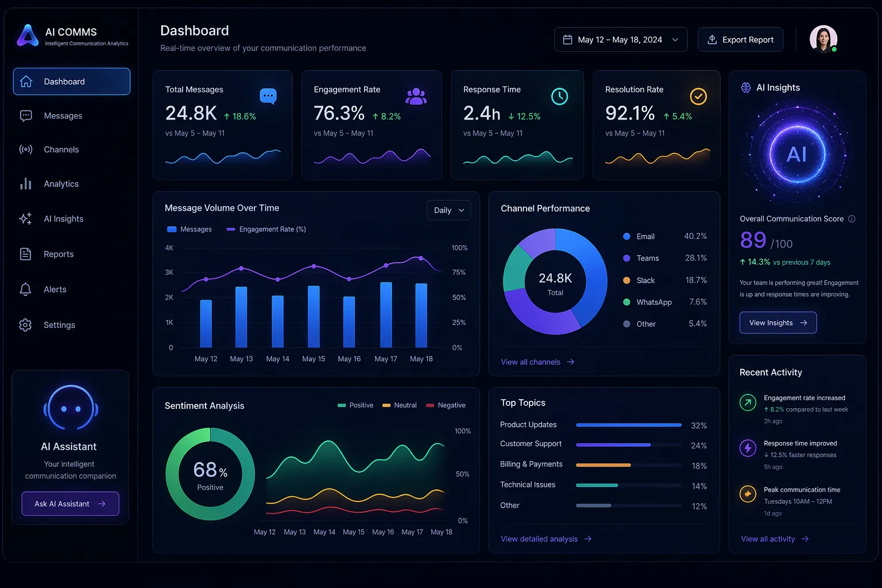The image size is (882, 588).
Task: Click the Export Report button
Action: 740,40
